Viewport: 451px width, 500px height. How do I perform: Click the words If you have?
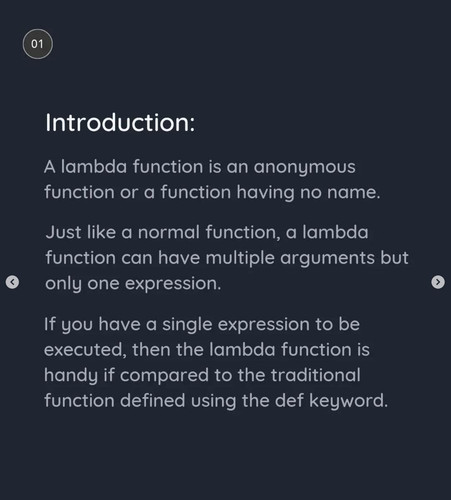92,325
